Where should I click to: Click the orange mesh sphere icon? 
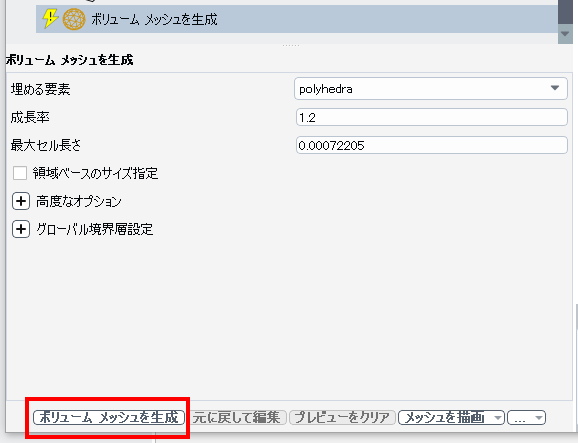click(74, 19)
